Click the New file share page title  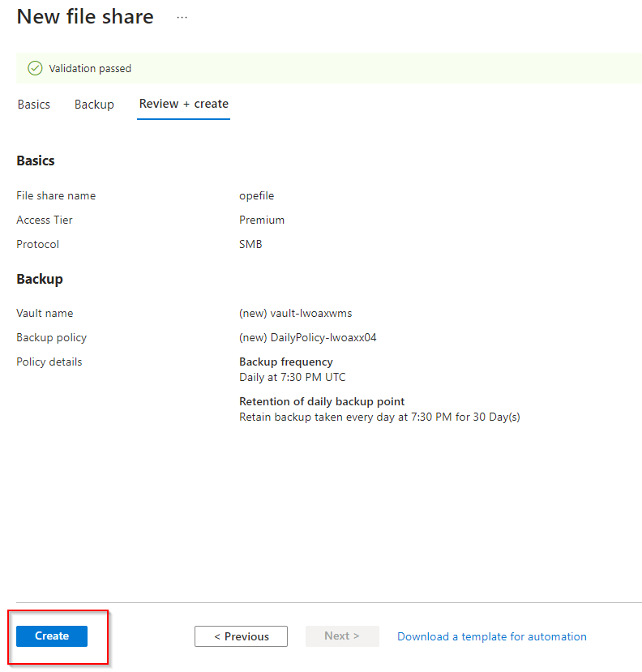pos(85,17)
